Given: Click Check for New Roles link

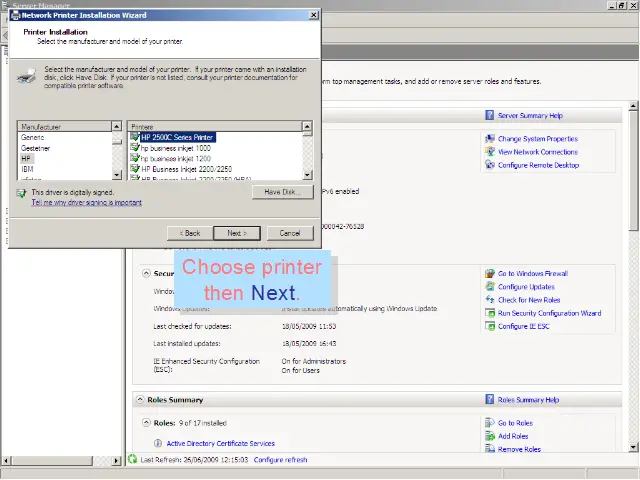Looking at the screenshot, I should [529, 300].
